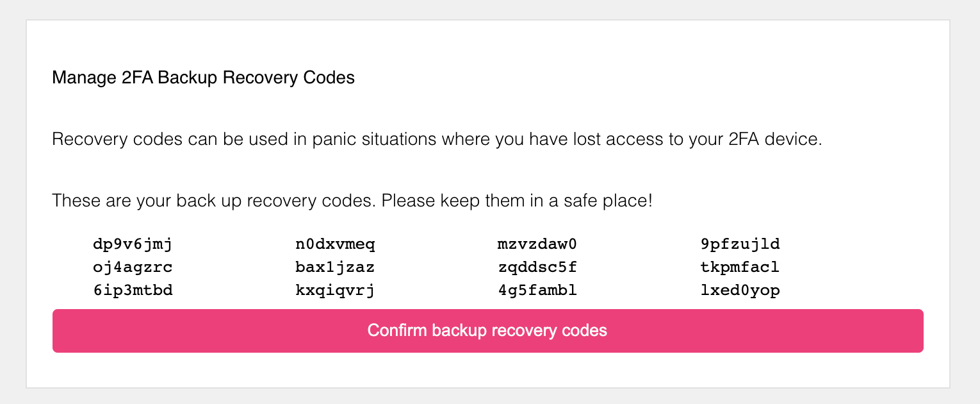Select the recovery code lxed0yop
The width and height of the screenshot is (980, 404).
coord(740,290)
